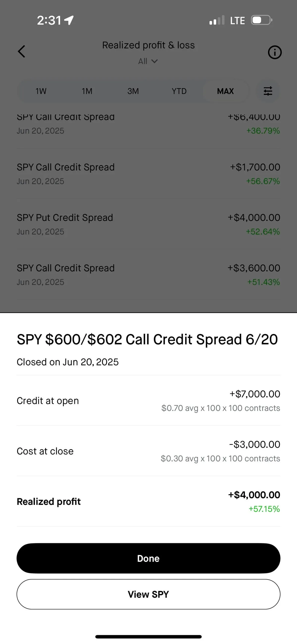
Task: Open SPY Put Credit Spread entry
Action: click(148, 224)
